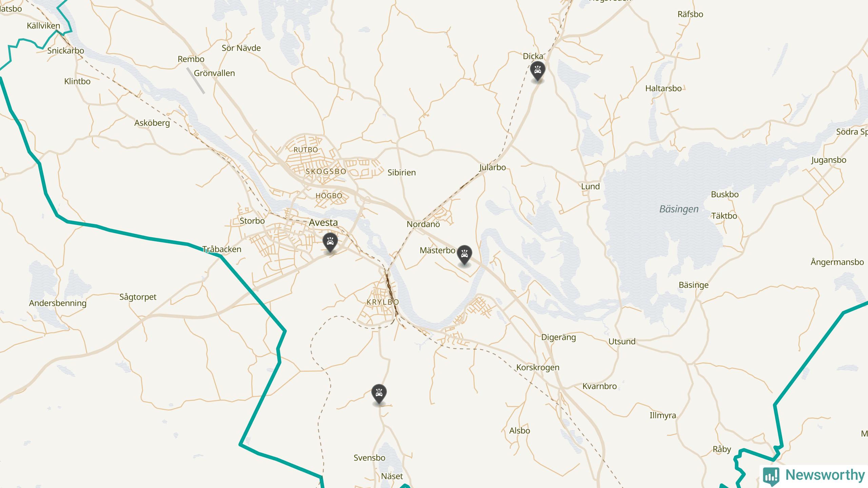
Task: Select the Korskrogen place label
Action: tap(538, 368)
